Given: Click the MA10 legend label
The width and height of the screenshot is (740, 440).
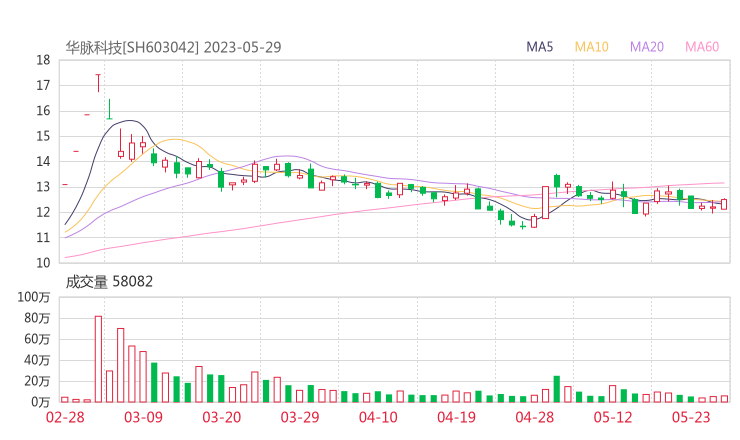Looking at the screenshot, I should [591, 47].
